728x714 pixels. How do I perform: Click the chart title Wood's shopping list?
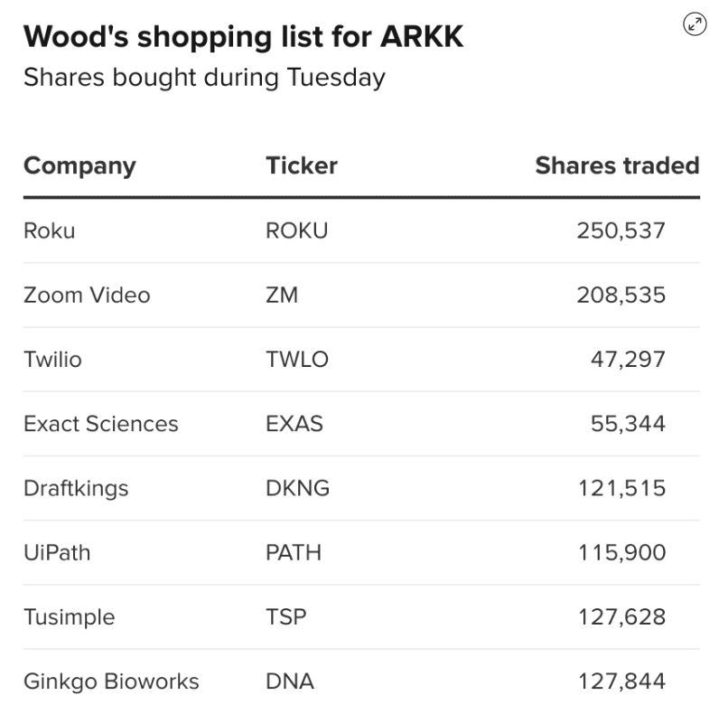244,37
